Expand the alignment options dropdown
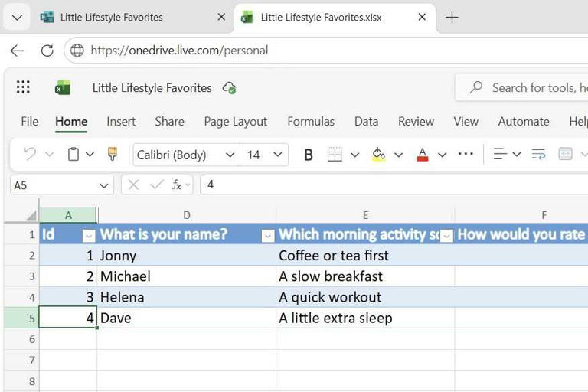Viewport: 588px width, 392px height. pyautogui.click(x=517, y=154)
